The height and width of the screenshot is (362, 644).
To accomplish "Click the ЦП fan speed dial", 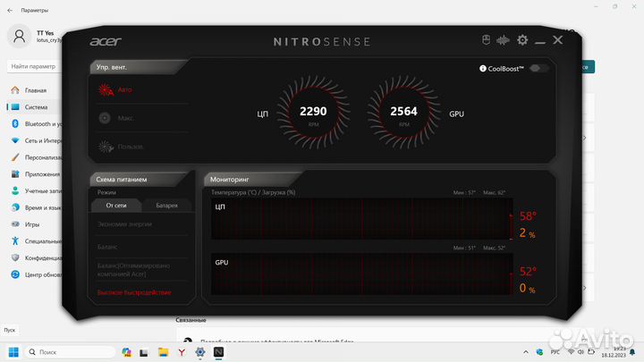I will 313,112.
